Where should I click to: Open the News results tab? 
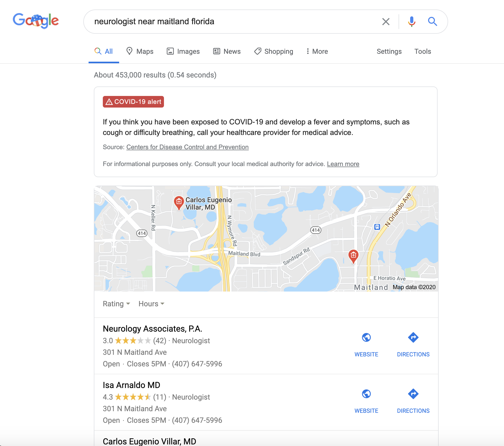point(227,51)
